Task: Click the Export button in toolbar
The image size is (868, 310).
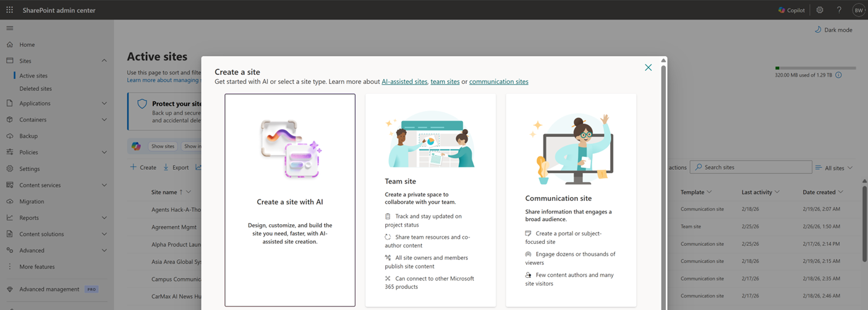Action: pos(176,167)
